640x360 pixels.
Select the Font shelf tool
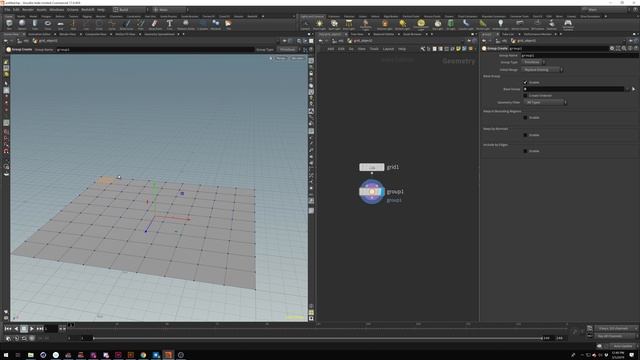click(169, 24)
